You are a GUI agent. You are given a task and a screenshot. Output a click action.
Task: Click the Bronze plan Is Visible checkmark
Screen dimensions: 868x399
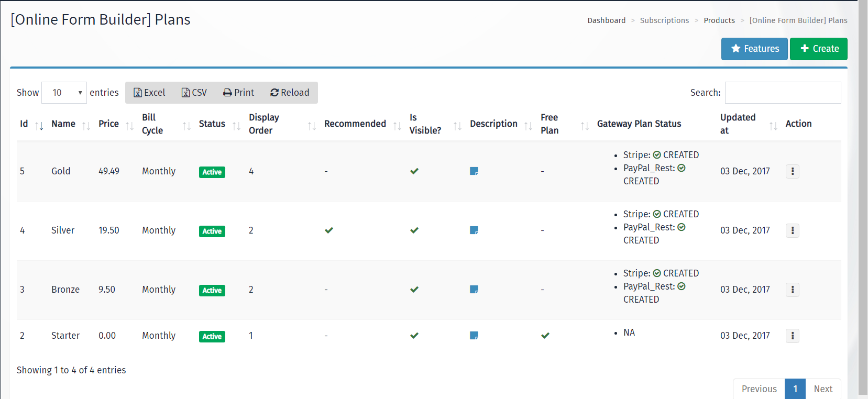click(x=414, y=290)
